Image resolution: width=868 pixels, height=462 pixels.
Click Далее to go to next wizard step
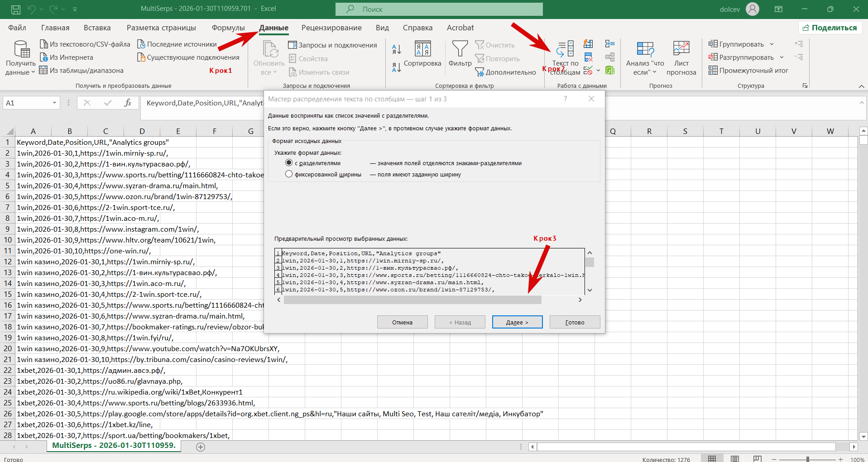(x=517, y=322)
